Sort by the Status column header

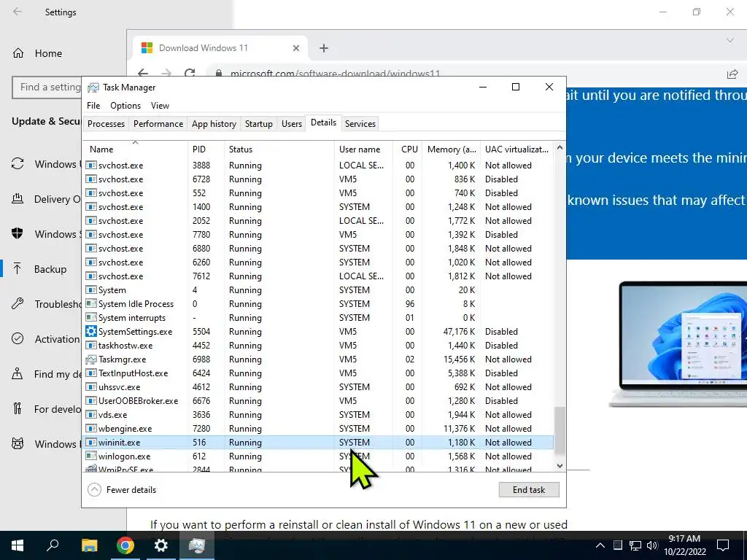tap(279, 149)
